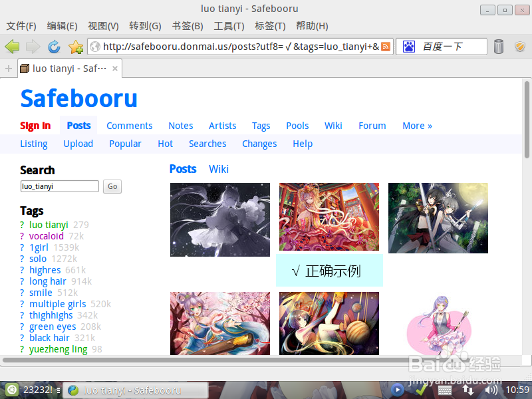The width and height of the screenshot is (532, 399).
Task: Open the Pools navigation link
Action: point(297,126)
